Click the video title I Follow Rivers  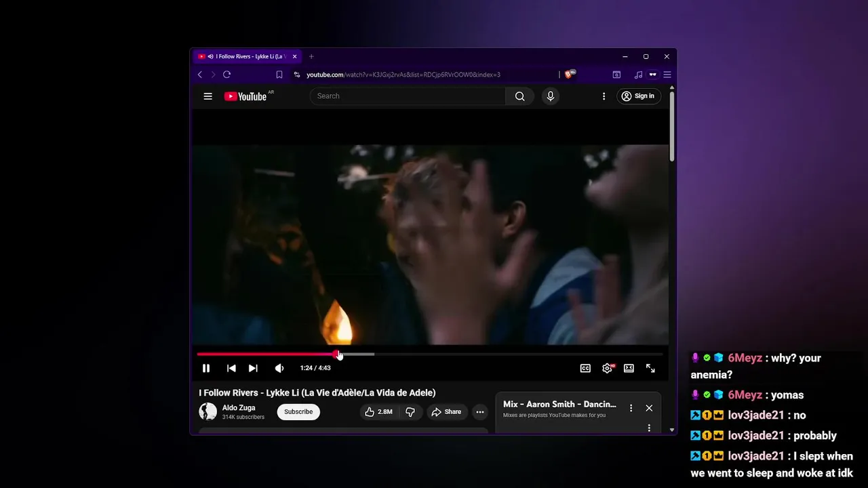coord(317,392)
